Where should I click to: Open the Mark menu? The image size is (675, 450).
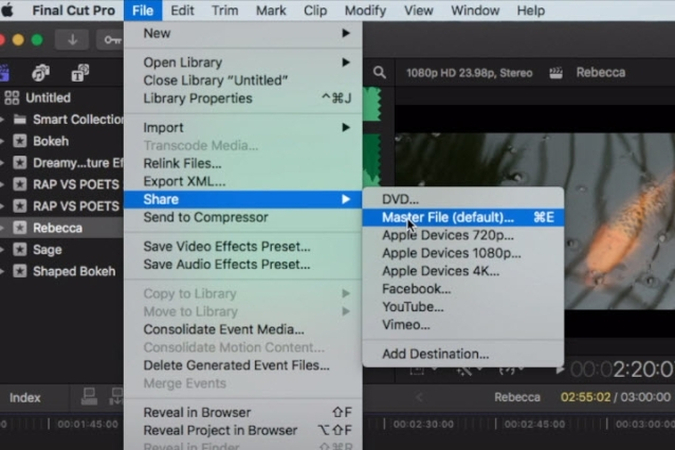click(271, 10)
